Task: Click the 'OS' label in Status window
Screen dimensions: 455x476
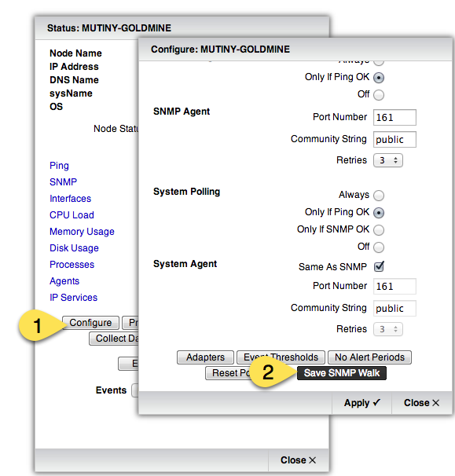Action: (57, 107)
